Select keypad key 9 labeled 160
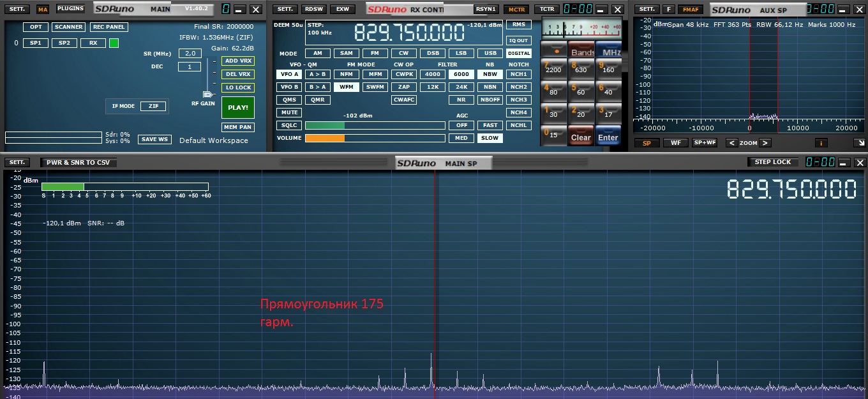Screen dimensions: 868x399 pyautogui.click(x=608, y=70)
